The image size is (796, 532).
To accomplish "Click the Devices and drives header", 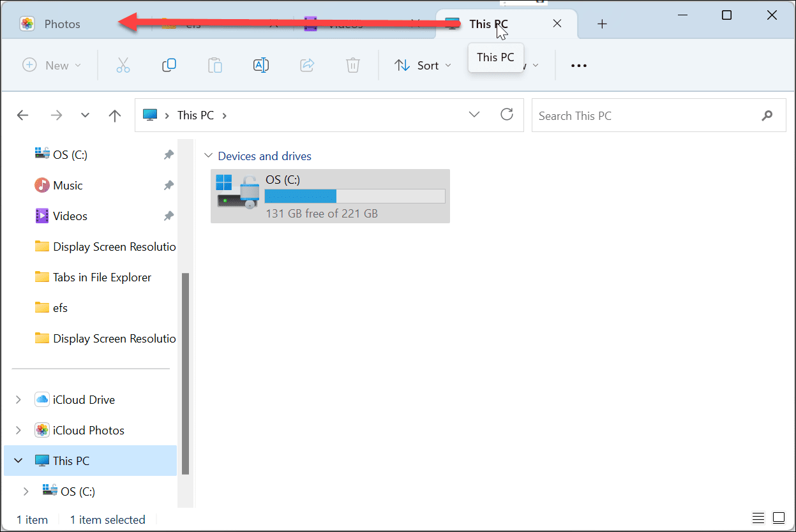I will click(264, 156).
